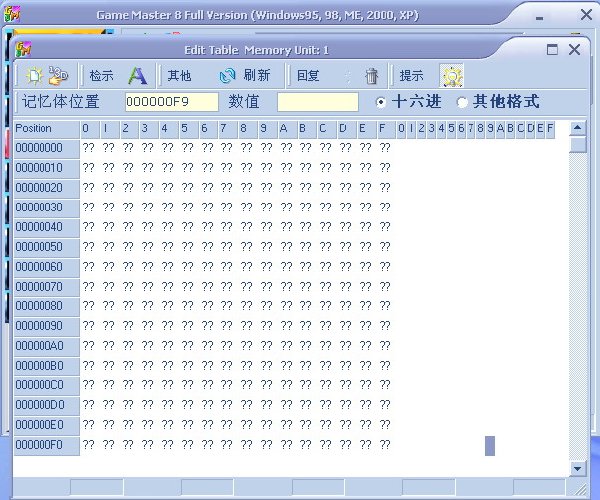This screenshot has height=500, width=600.
Task: Select row header 000000C0
Action: click(x=47, y=385)
